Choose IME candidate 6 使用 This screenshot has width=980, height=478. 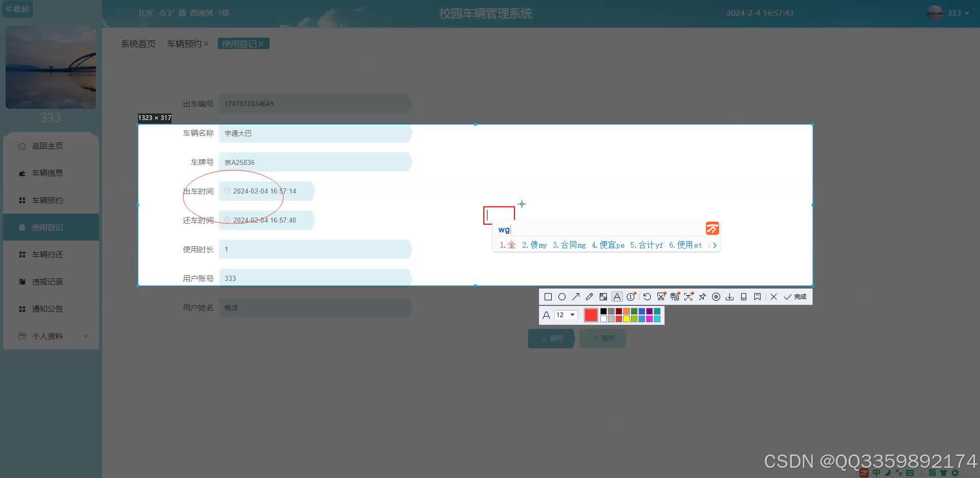pyautogui.click(x=685, y=245)
